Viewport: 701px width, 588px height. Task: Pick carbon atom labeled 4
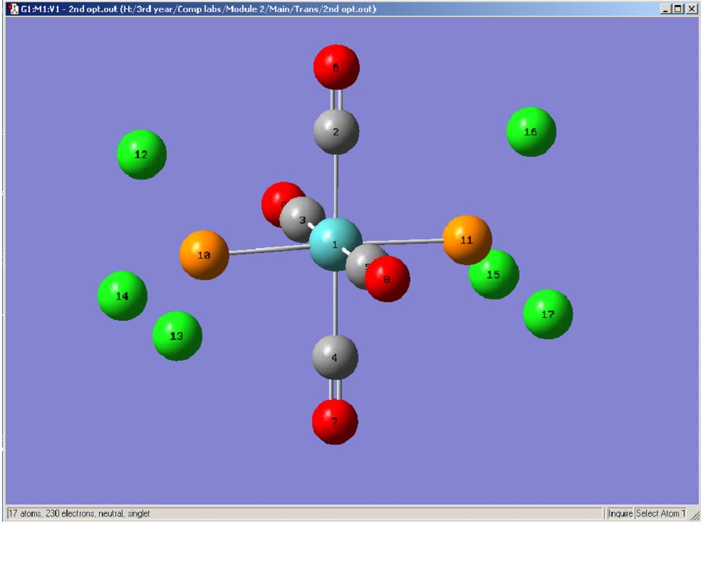335,357
